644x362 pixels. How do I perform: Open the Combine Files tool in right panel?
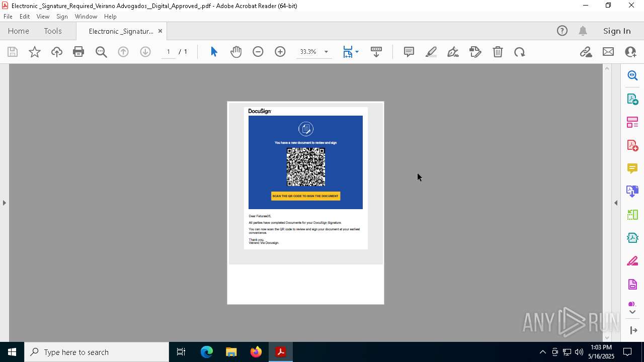(632, 192)
